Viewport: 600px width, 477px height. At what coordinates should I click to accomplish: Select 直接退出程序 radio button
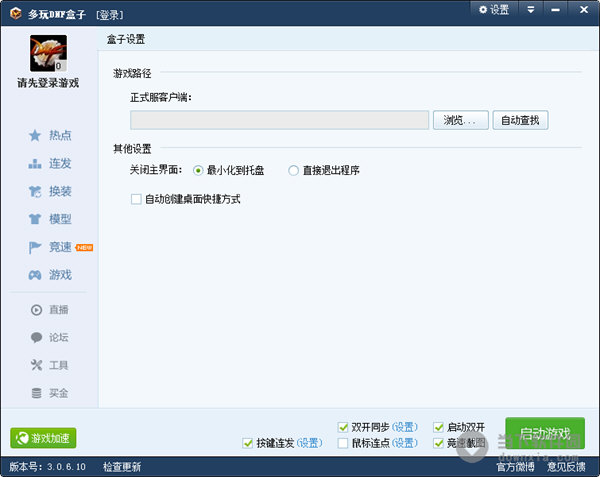point(293,170)
